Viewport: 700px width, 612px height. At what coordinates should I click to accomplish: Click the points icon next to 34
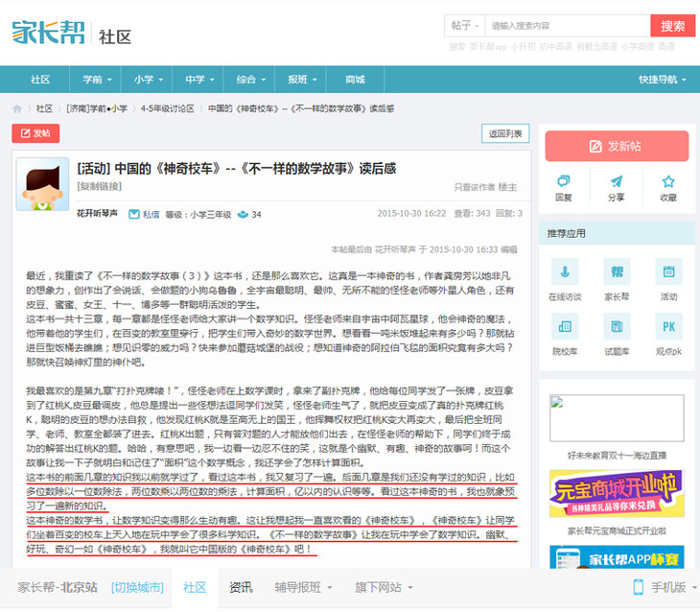point(243,215)
